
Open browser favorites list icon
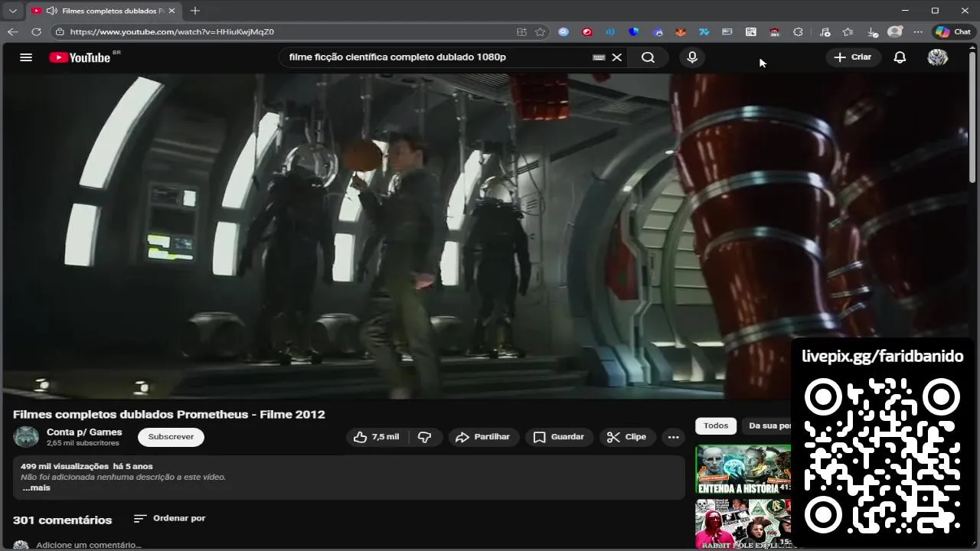(848, 31)
